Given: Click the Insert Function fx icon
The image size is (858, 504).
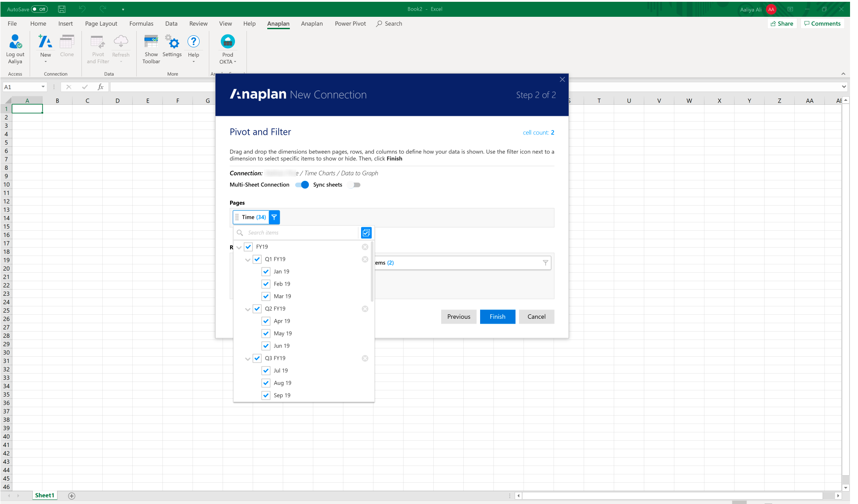Looking at the screenshot, I should (100, 87).
